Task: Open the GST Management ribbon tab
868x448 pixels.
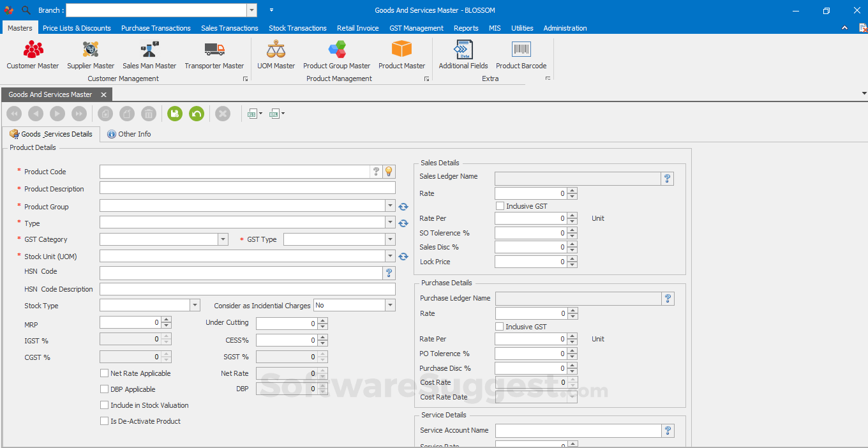Action: pyautogui.click(x=416, y=28)
